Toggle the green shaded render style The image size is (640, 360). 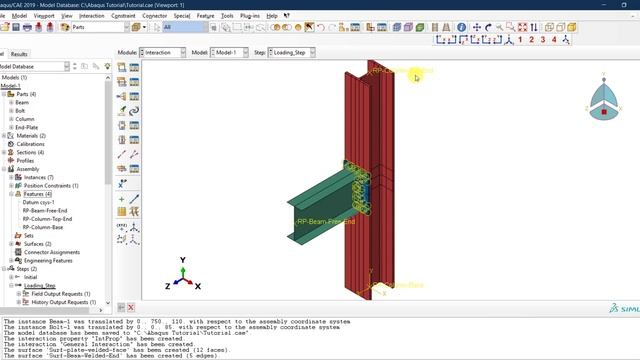420,27
